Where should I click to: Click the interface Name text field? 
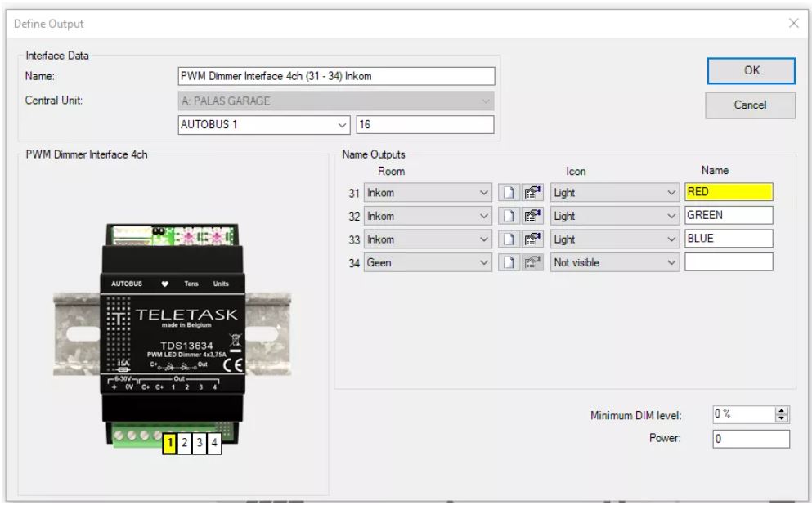click(336, 76)
